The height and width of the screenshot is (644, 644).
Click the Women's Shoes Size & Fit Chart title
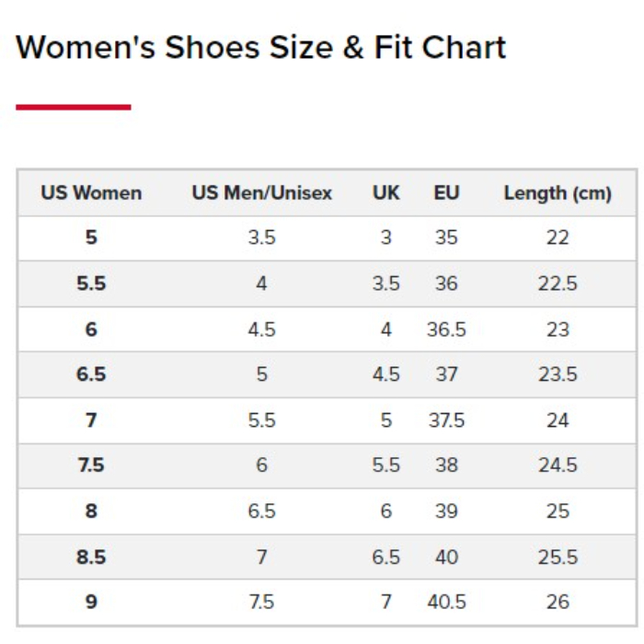pos(261,47)
